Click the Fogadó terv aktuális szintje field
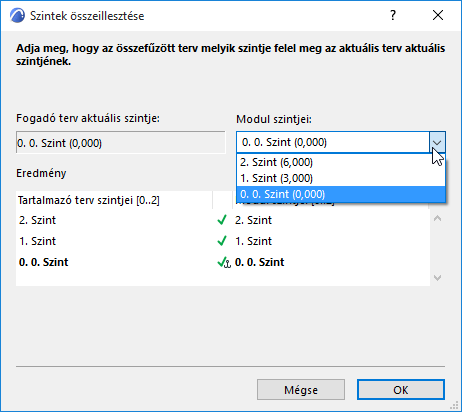The image size is (462, 412). click(121, 143)
